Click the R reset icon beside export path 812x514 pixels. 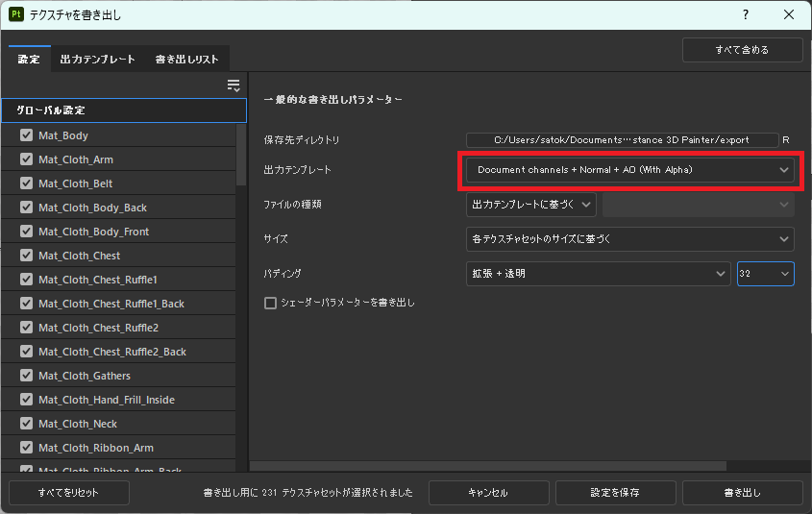[786, 140]
